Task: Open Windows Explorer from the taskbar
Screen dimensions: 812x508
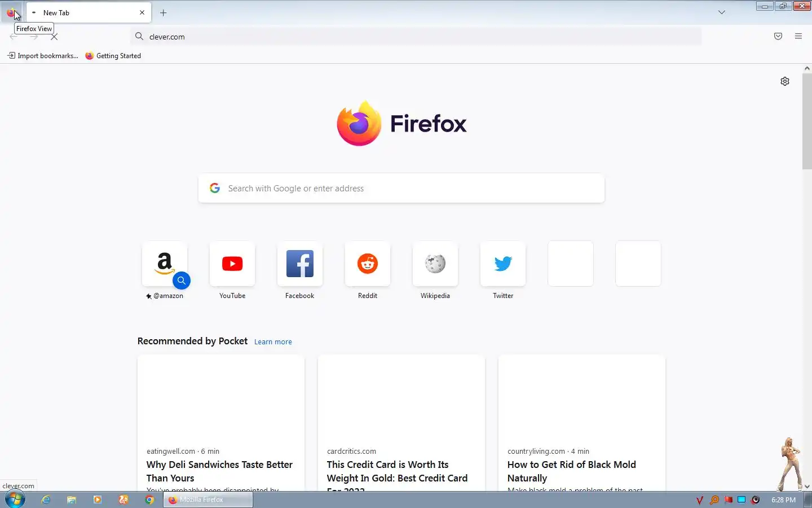Action: pyautogui.click(x=72, y=500)
